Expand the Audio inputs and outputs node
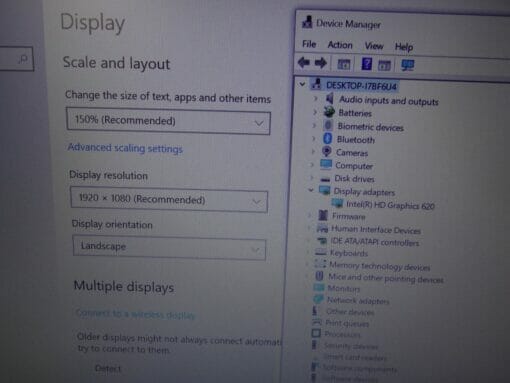The width and height of the screenshot is (510, 383). coord(315,99)
